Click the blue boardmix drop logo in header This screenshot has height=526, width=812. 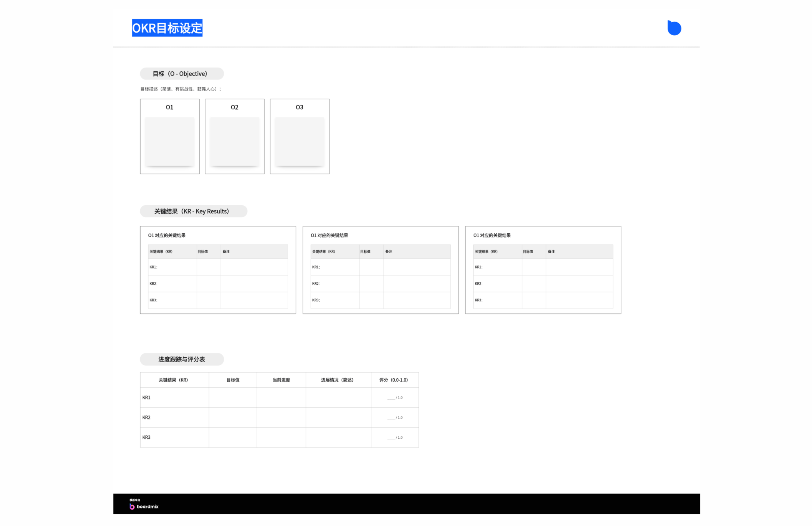tap(674, 28)
